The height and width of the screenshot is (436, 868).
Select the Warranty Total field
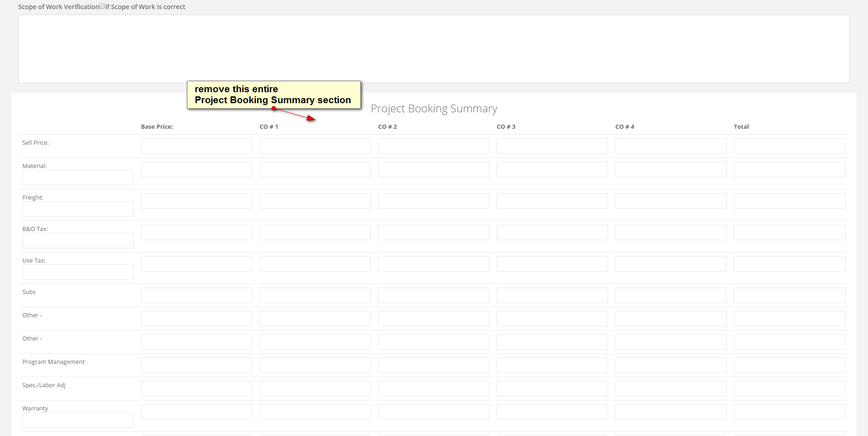tap(790, 412)
